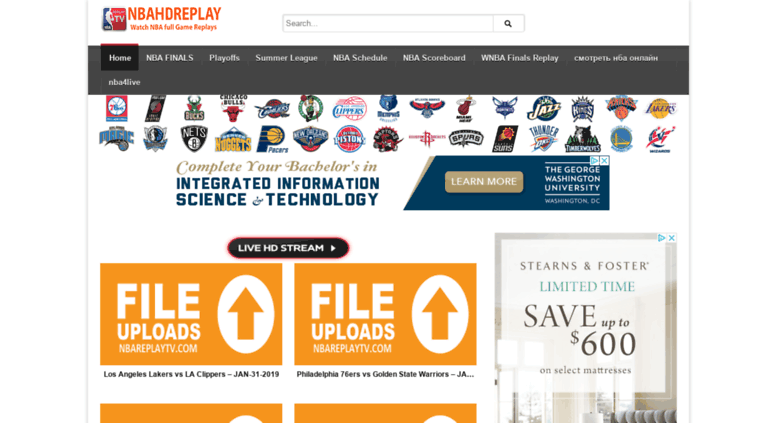Open the San Antonio Spurs logo

tap(466, 138)
